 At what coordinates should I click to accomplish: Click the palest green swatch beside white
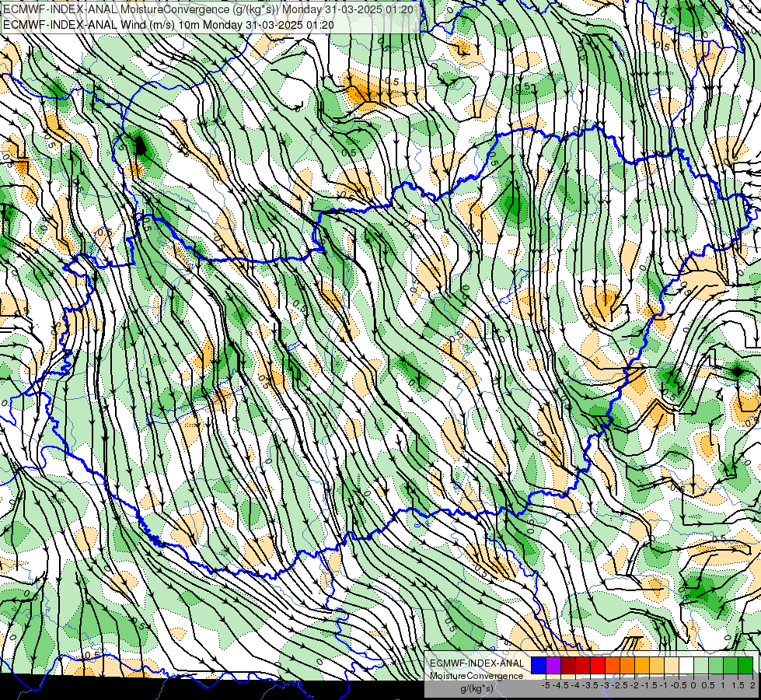(x=701, y=665)
